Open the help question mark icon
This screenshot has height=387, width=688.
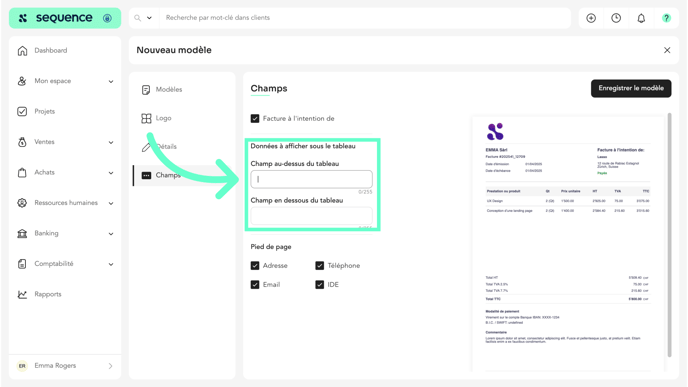tap(666, 18)
